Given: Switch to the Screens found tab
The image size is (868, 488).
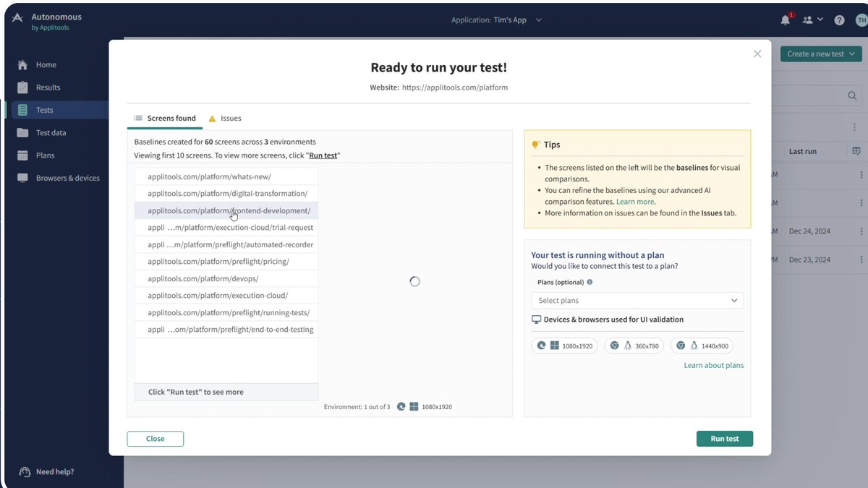Looking at the screenshot, I should 165,119.
